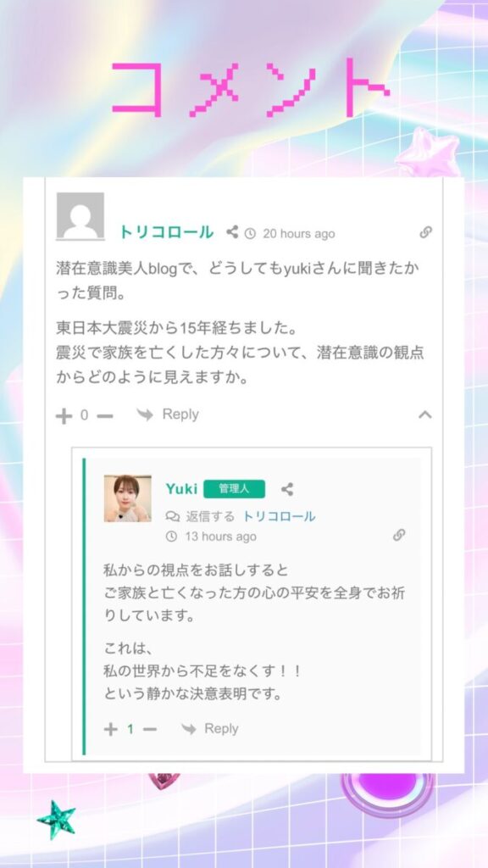
Task: Upvote トリコロール's comment with plus icon
Action: 64,415
